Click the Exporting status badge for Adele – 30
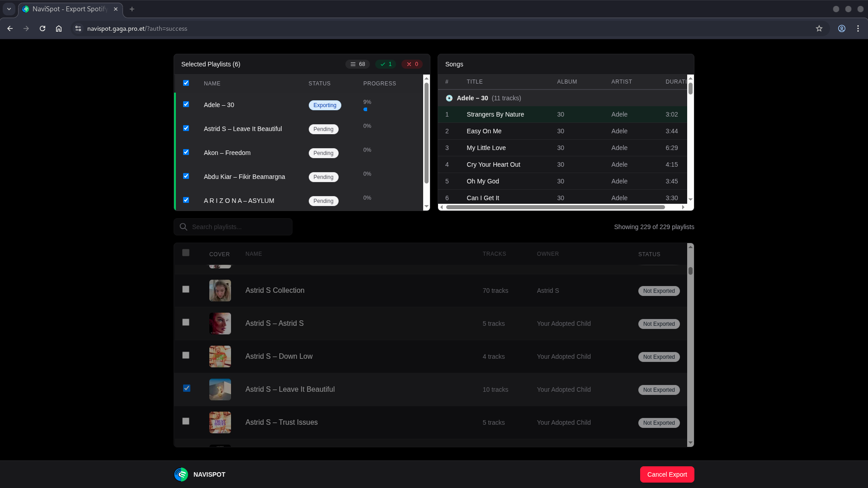Image resolution: width=868 pixels, height=488 pixels. pyautogui.click(x=325, y=105)
